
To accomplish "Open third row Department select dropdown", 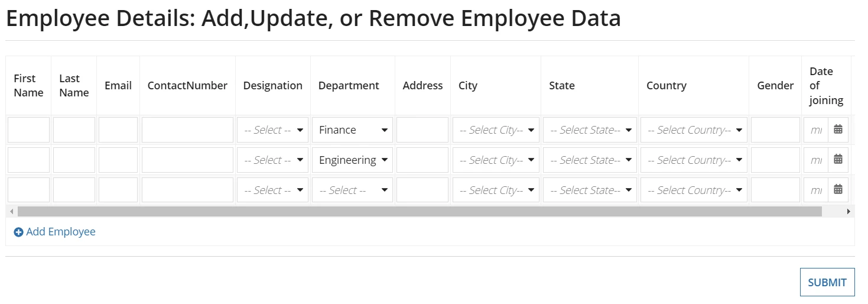I will tap(352, 190).
